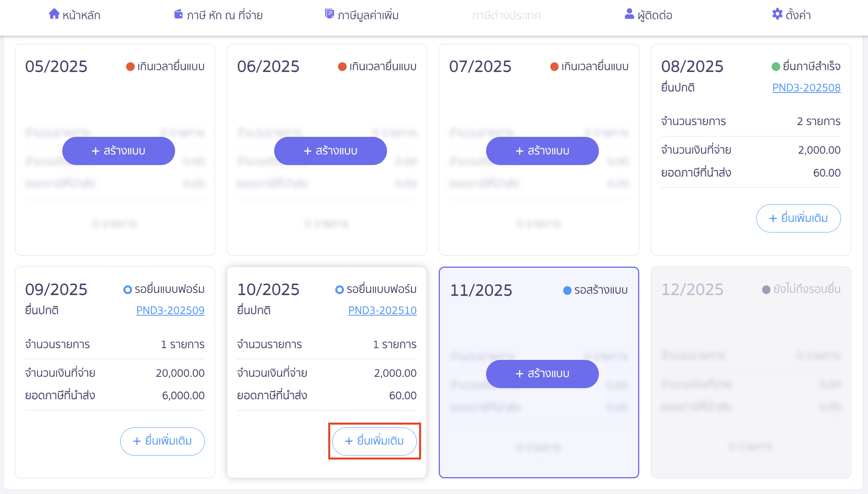Click the settings gear icon
868x494 pixels.
(777, 14)
